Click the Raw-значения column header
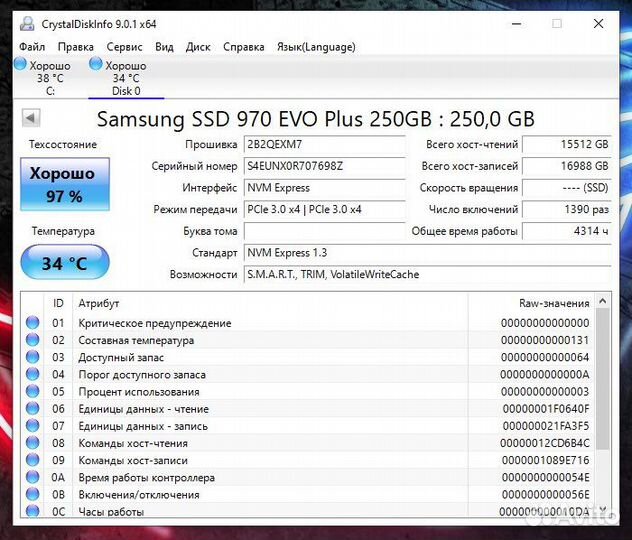This screenshot has height=540, width=632. (531, 303)
